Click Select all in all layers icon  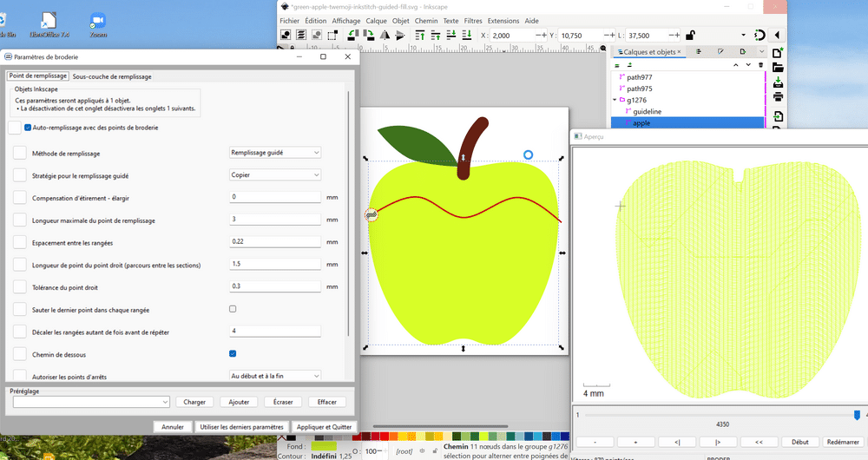(301, 35)
